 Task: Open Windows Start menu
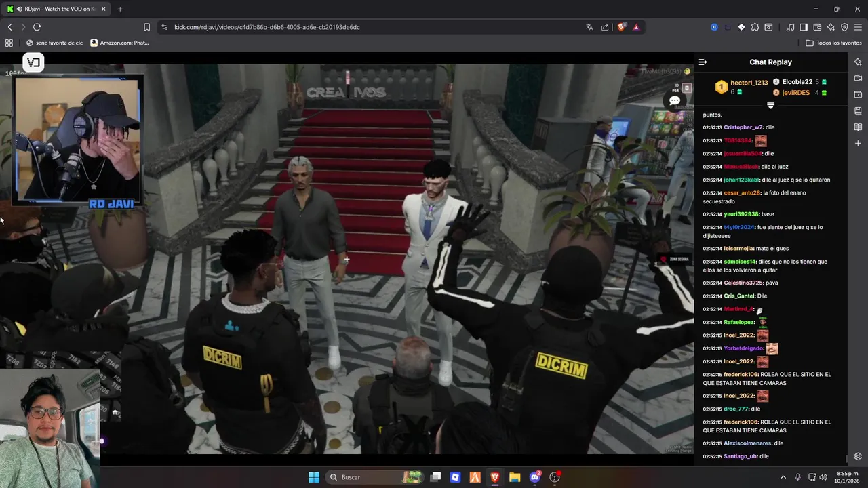point(313,477)
